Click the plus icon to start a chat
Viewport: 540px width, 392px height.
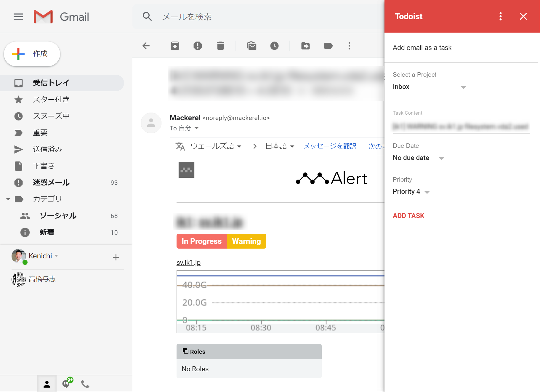116,257
